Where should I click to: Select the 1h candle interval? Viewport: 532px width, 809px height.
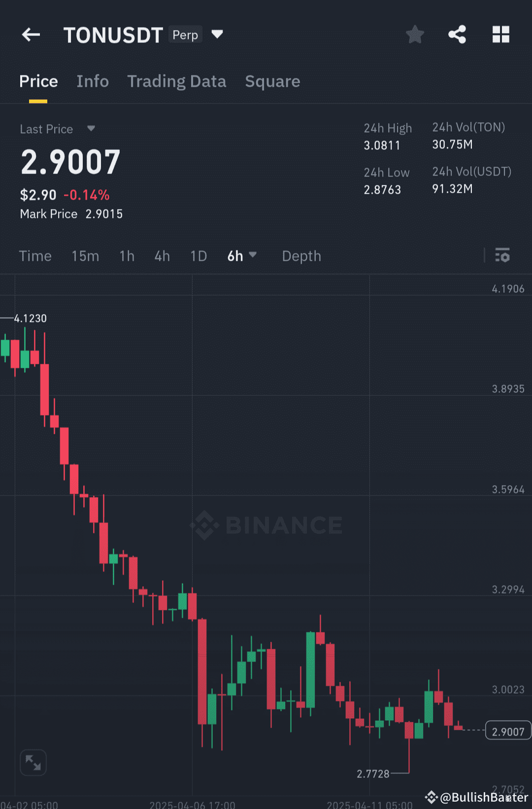pos(127,256)
